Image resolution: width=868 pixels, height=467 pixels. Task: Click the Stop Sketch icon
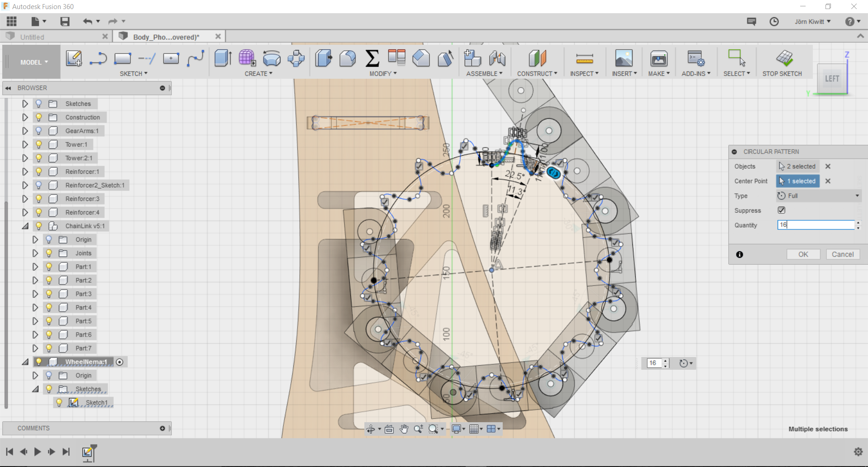coord(784,58)
